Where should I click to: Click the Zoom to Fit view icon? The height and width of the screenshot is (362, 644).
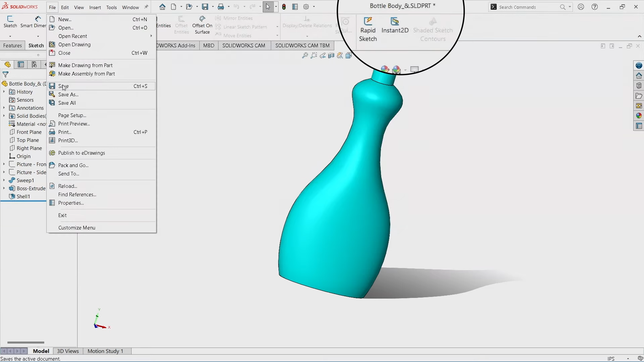point(305,56)
